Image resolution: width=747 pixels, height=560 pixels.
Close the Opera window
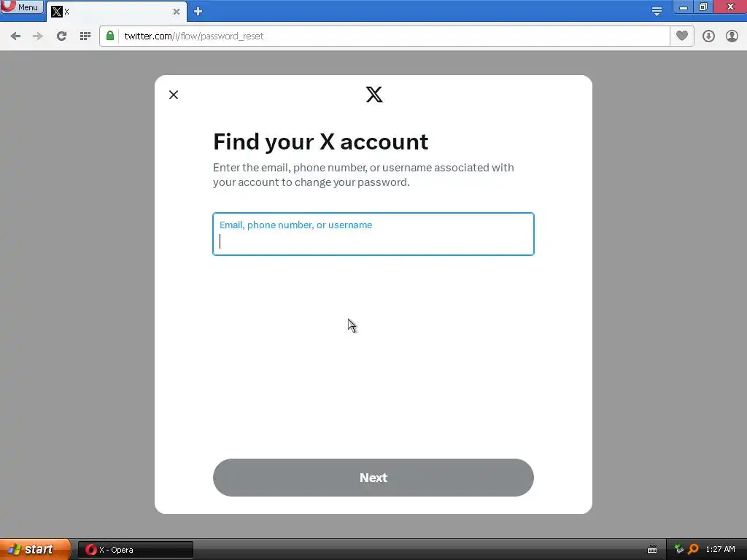[x=730, y=7]
